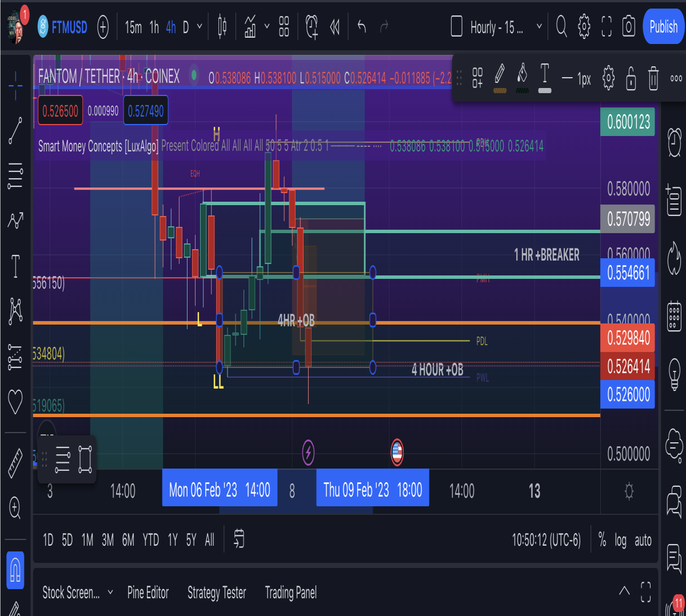Switch to the Pine Editor tab
The image size is (686, 616).
(x=148, y=593)
